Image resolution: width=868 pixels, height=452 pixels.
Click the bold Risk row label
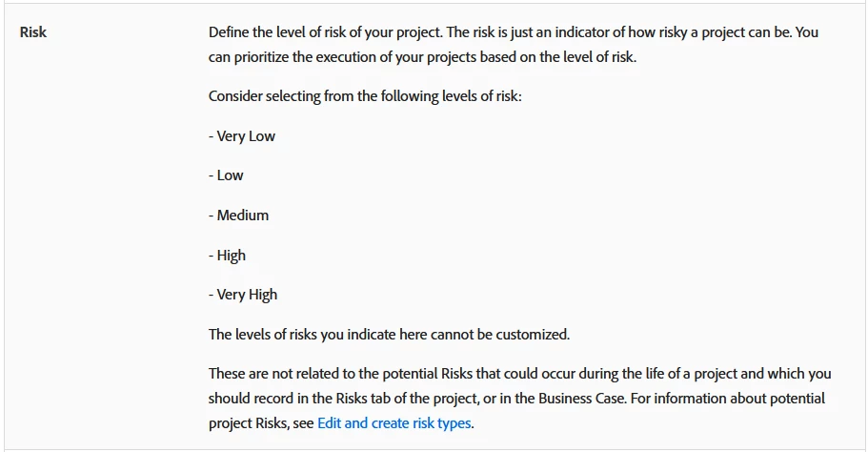coord(33,32)
